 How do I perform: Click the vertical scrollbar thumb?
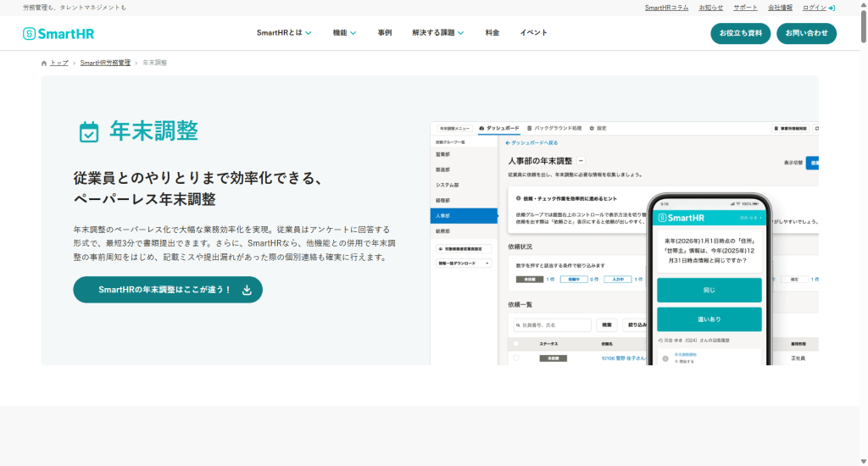(x=864, y=25)
